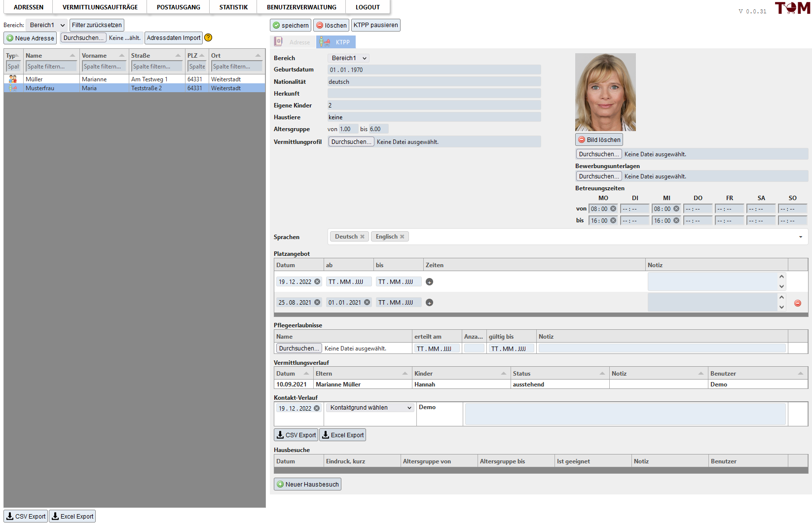Clear Monday start time 08:00
This screenshot has width=812, height=524.
pos(613,209)
